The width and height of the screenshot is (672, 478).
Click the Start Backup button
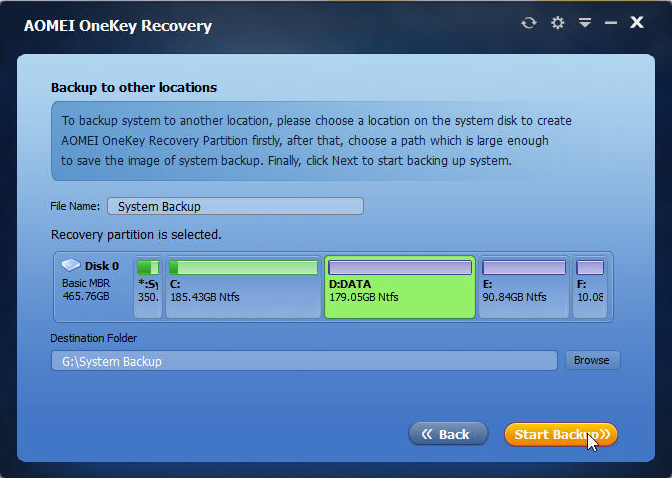[x=561, y=434]
